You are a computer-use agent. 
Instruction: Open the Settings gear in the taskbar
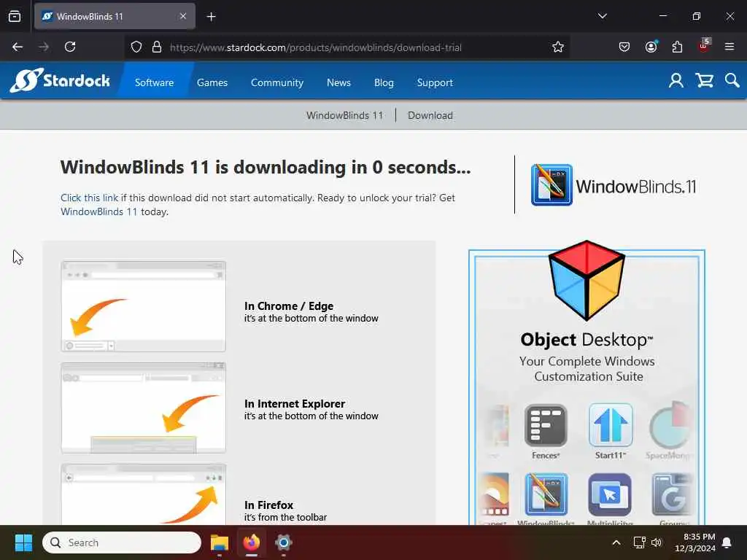[284, 542]
